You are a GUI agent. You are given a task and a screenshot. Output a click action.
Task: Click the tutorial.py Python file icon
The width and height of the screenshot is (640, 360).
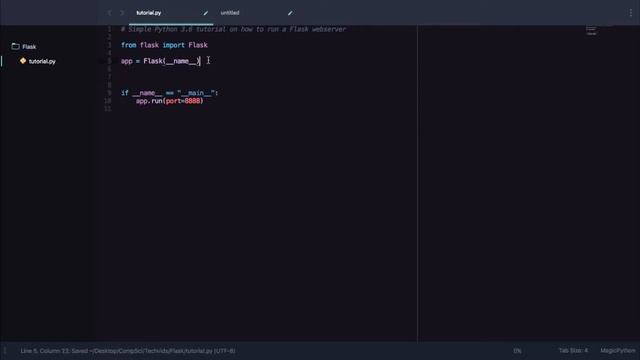23,61
